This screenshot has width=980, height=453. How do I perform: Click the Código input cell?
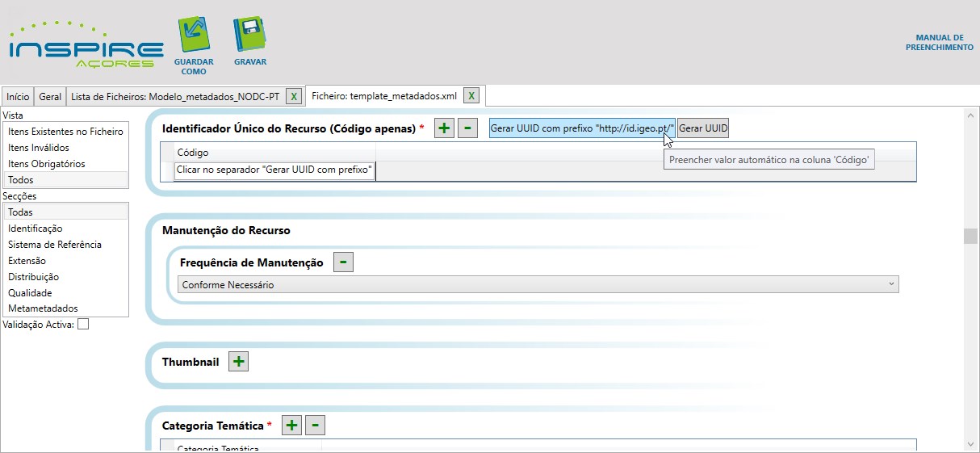[x=274, y=170]
